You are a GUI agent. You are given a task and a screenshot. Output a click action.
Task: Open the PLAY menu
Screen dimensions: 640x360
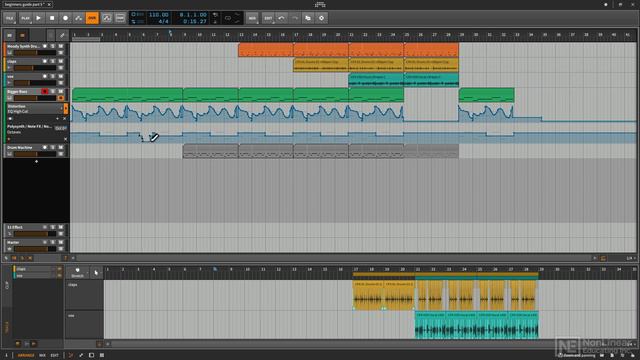coord(25,18)
